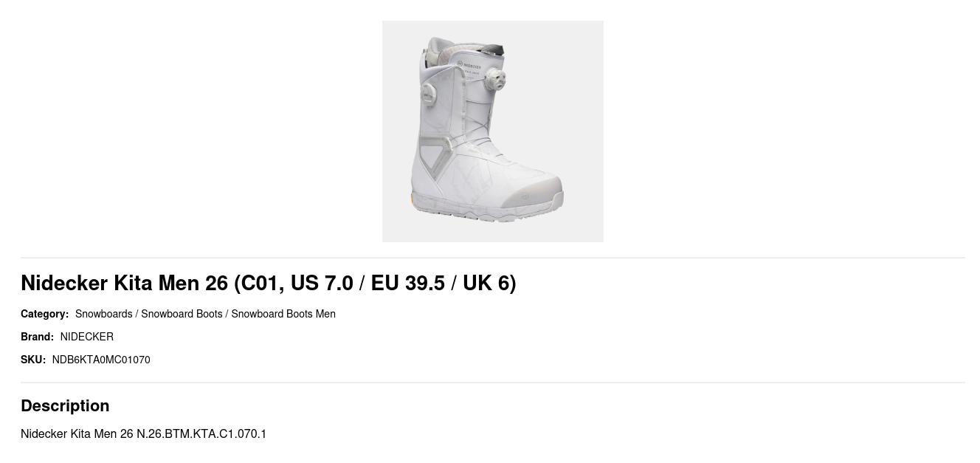Open the Snowboard Boots category link
Viewport: 980px width, 463px height.
click(x=182, y=314)
